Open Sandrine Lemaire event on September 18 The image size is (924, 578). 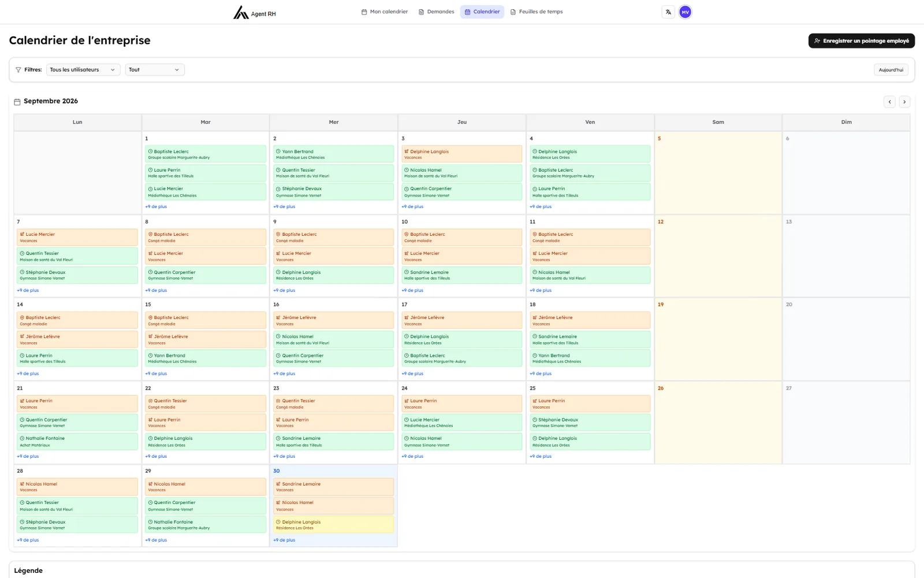pos(590,339)
